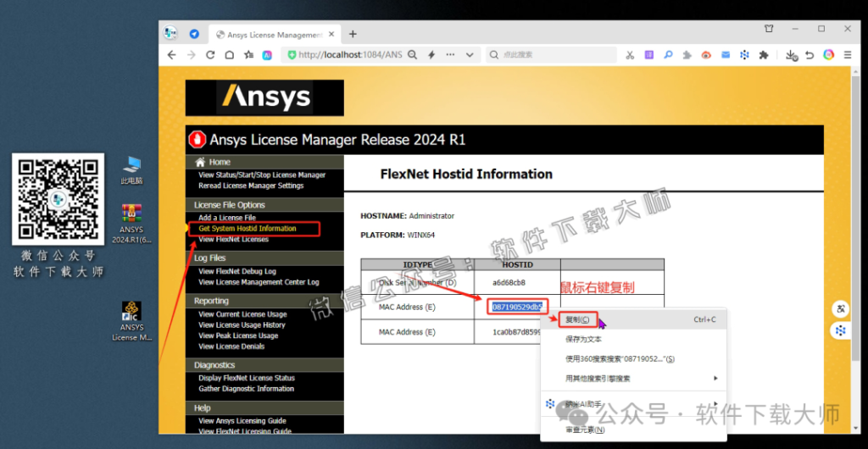Click View Peak License Usage
Viewport: 868px width, 449px height.
pos(238,335)
